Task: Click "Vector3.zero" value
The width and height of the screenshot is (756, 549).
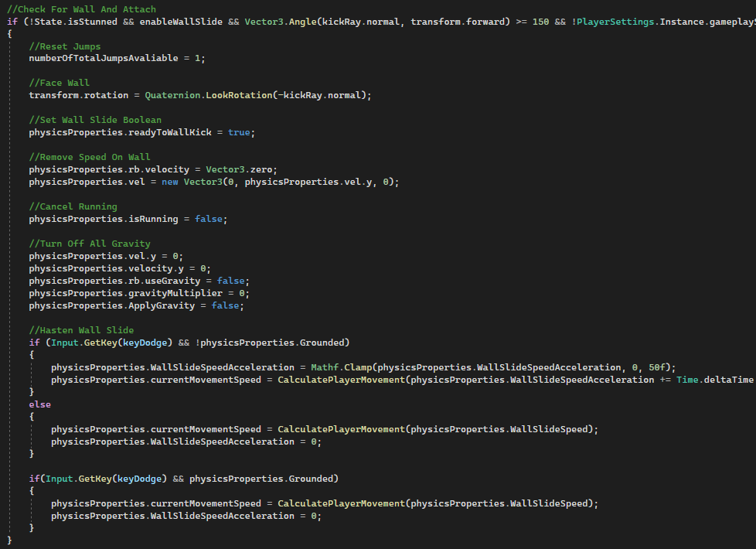Action: click(239, 169)
